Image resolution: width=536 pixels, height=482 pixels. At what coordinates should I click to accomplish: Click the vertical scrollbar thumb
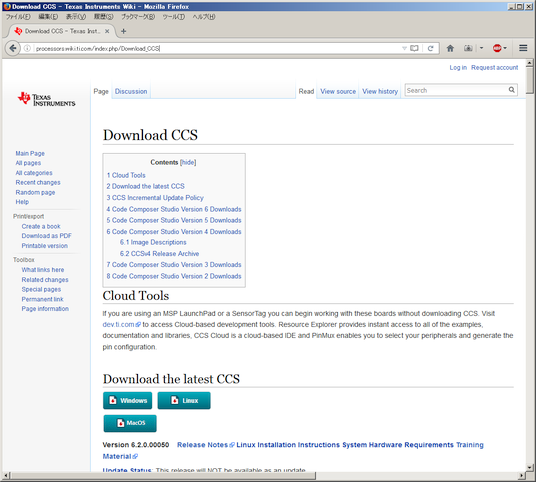pyautogui.click(x=530, y=80)
